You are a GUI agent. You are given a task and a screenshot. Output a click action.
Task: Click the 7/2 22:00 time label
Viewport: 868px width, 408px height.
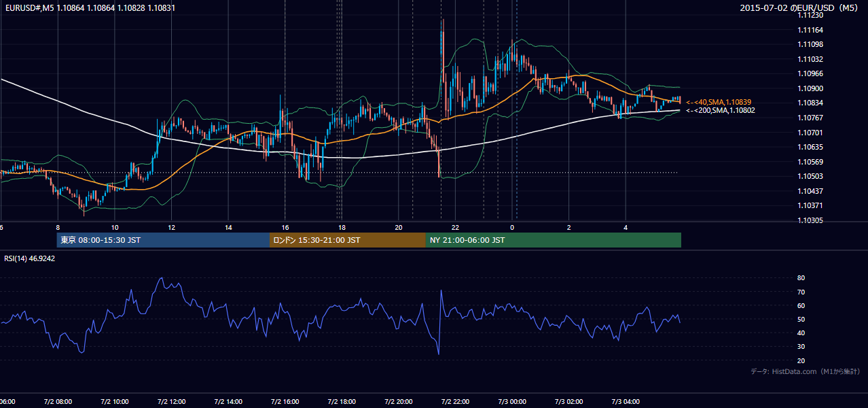point(455,402)
